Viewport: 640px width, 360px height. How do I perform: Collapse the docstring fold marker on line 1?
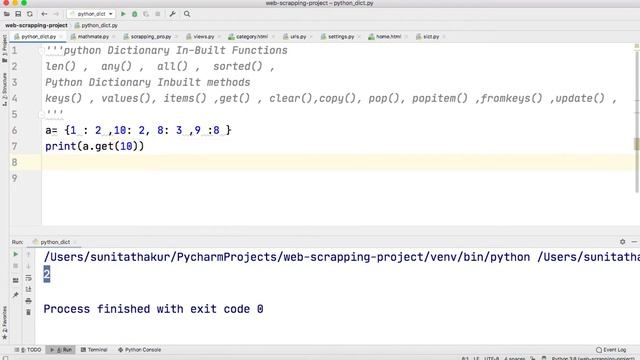tap(41, 51)
